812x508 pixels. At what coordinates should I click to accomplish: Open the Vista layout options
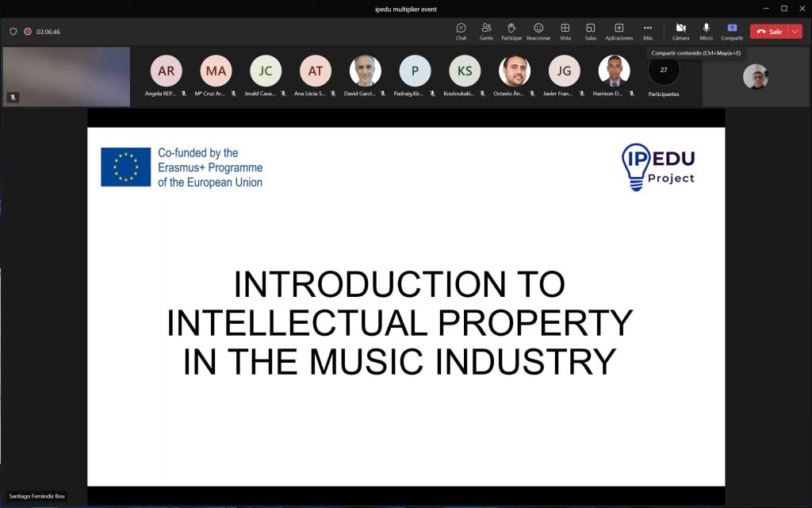565,31
